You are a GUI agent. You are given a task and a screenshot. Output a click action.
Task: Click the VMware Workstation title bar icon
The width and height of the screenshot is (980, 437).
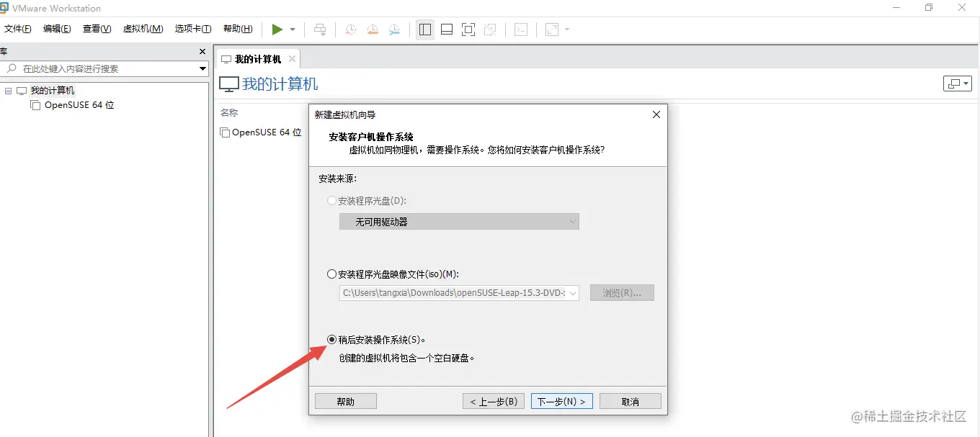(4, 8)
